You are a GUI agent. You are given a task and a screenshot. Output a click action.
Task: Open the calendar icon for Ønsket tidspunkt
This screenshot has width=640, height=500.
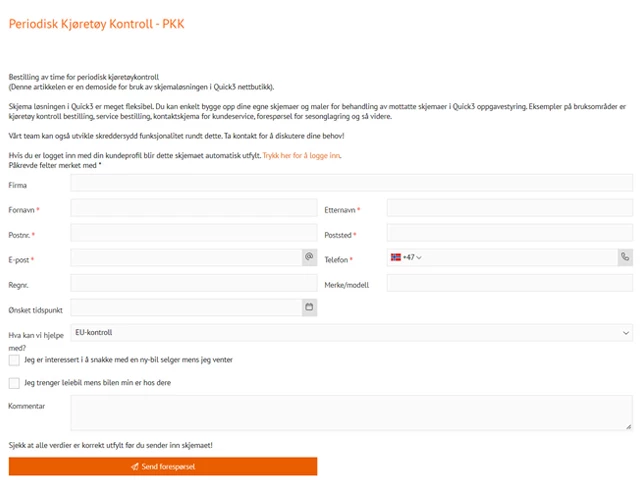[309, 307]
